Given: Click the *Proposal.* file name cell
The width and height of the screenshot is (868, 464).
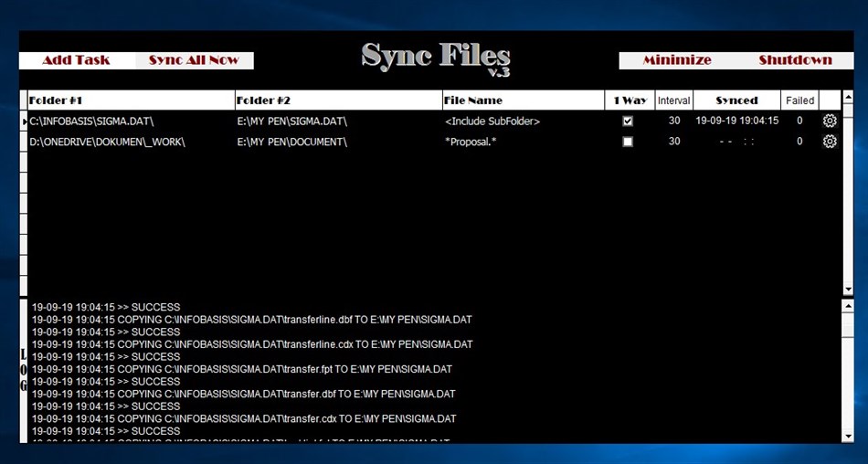Looking at the screenshot, I should [524, 142].
